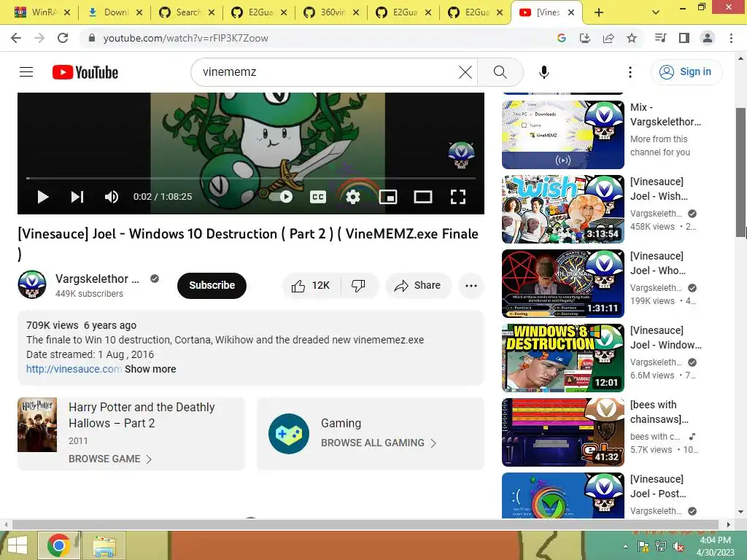Image resolution: width=747 pixels, height=560 pixels.
Task: Open YouTube settings three-dot menu
Action: click(630, 72)
